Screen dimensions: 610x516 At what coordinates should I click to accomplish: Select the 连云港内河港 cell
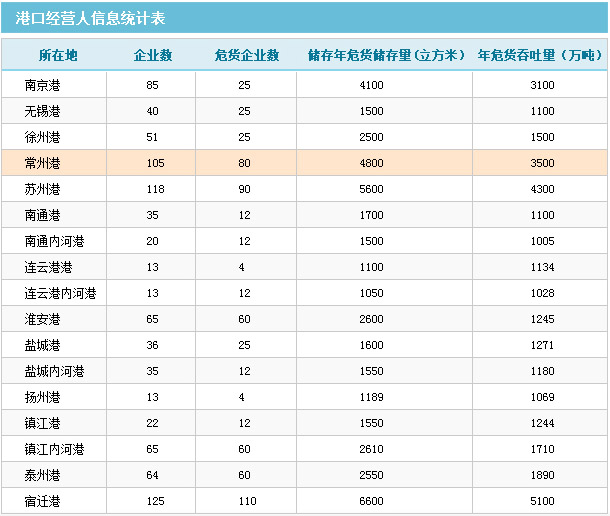61,293
